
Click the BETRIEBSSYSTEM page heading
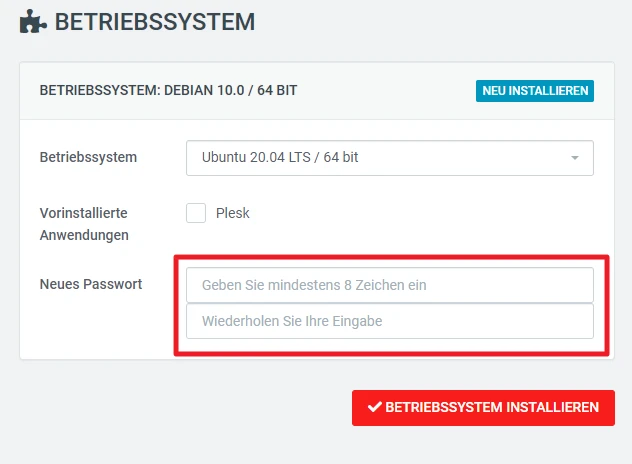[x=155, y=21]
